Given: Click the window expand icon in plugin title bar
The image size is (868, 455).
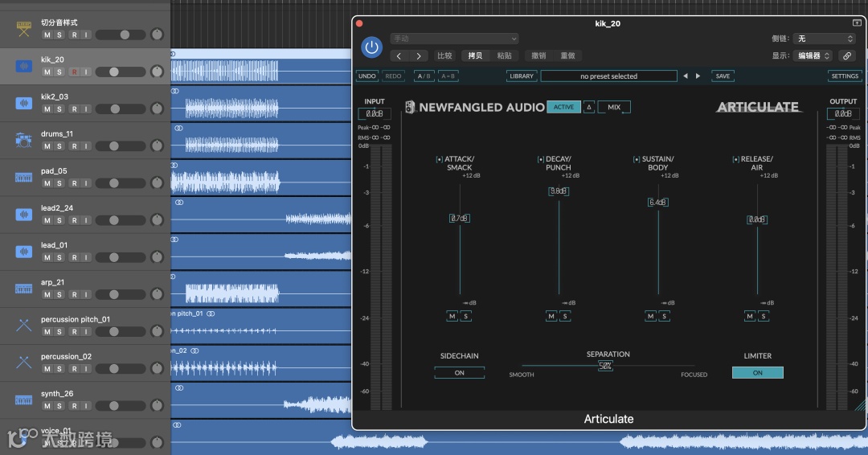Looking at the screenshot, I should [857, 23].
